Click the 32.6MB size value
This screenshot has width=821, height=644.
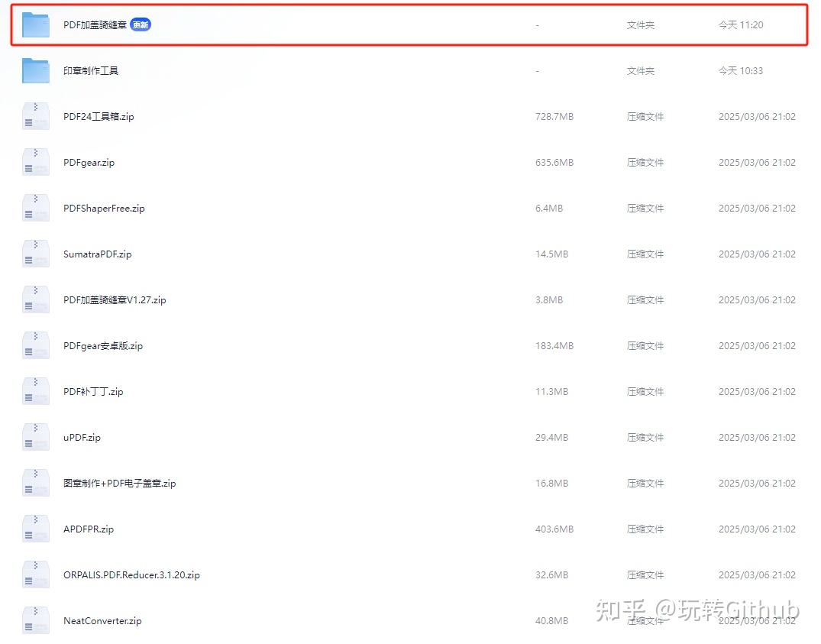point(551,574)
